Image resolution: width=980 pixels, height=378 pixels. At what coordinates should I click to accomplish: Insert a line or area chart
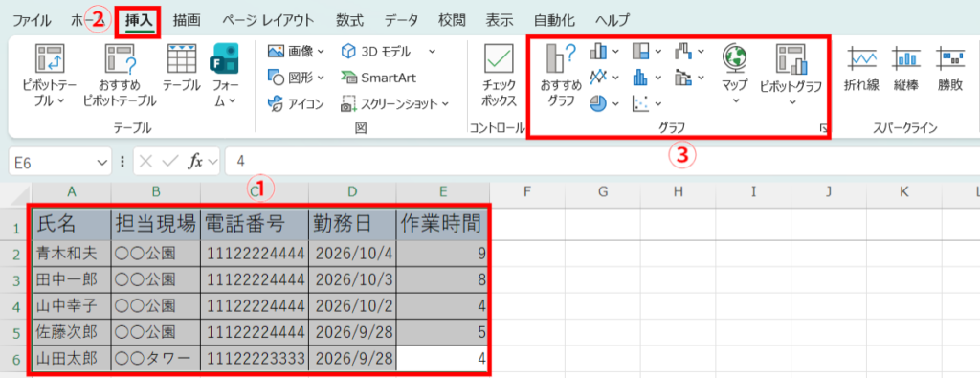[599, 77]
